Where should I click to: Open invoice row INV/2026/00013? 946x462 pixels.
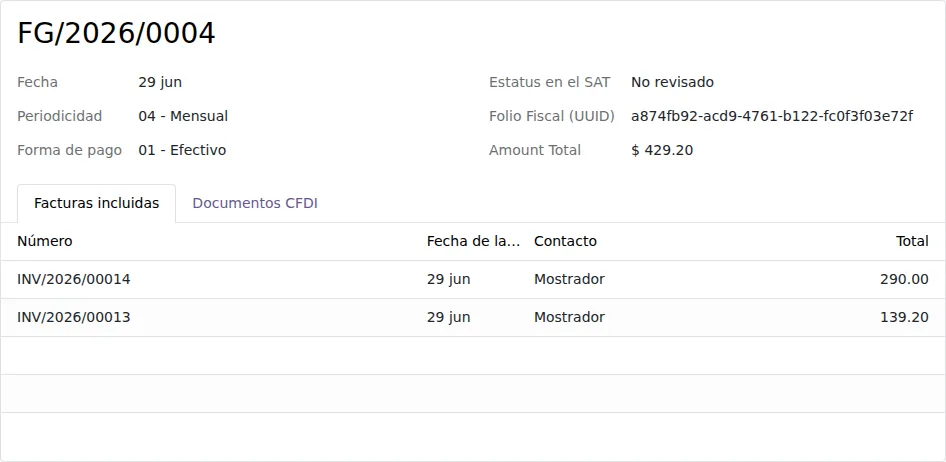click(473, 317)
